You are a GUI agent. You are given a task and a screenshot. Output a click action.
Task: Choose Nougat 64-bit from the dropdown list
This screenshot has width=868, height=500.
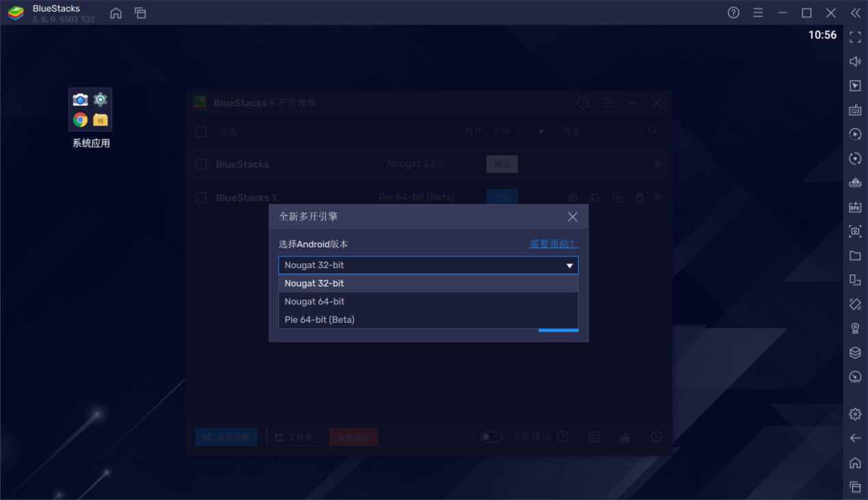[x=428, y=302]
